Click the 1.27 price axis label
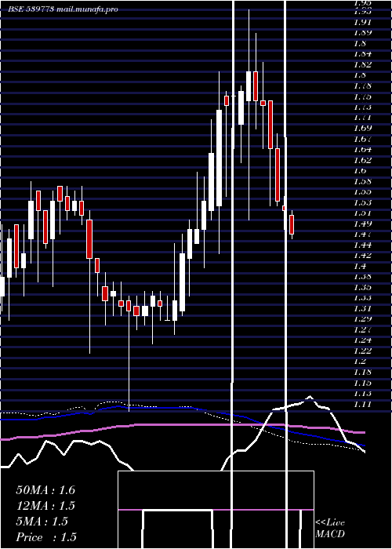392x549 pixels. click(362, 330)
